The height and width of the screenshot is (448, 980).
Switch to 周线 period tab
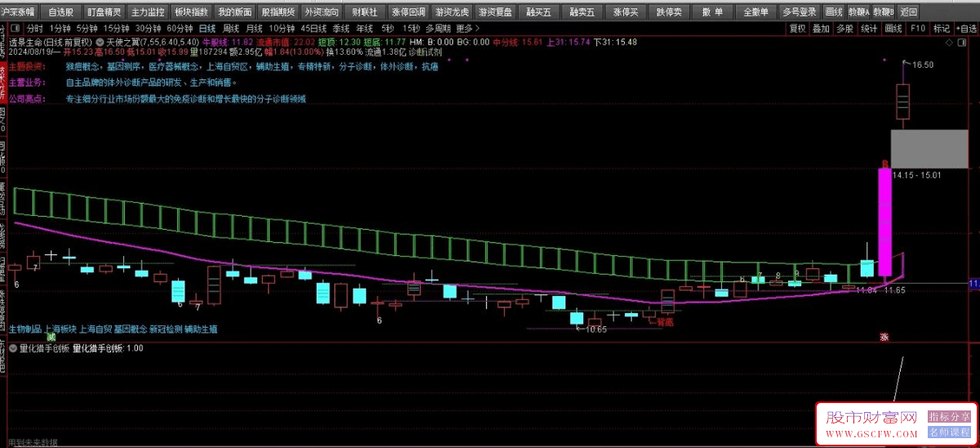pyautogui.click(x=231, y=28)
